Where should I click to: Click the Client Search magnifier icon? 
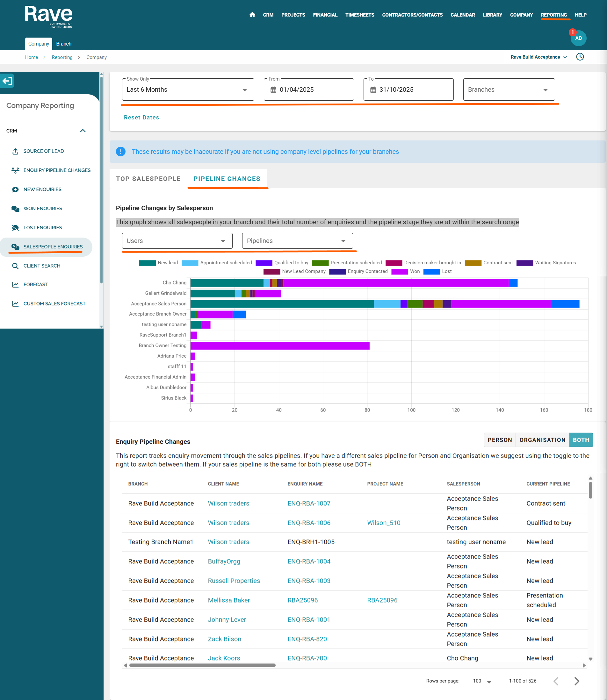coord(15,266)
